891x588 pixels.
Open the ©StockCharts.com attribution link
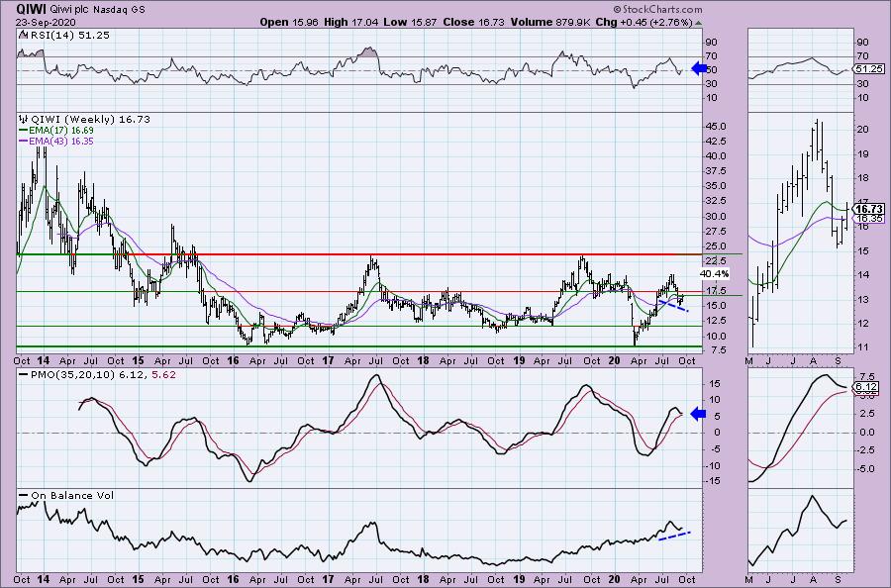(x=658, y=9)
